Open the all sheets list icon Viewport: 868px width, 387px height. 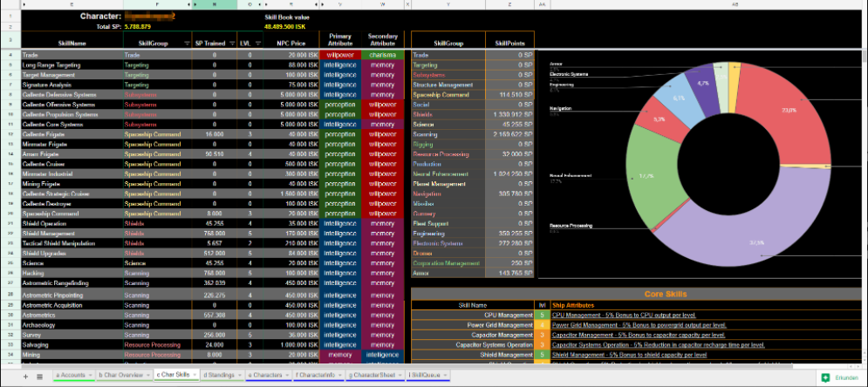(x=40, y=377)
